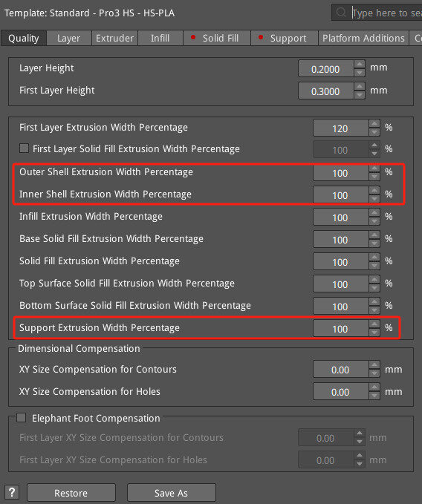Increase First Layer Extrusion Width Percentage
The height and width of the screenshot is (504, 422).
coord(374,124)
